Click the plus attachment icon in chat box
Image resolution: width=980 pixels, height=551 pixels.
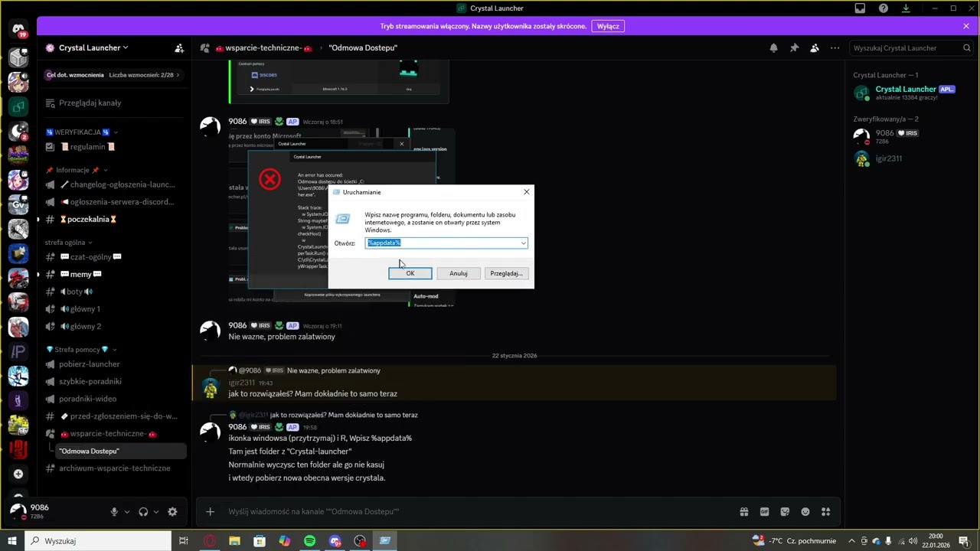211,512
